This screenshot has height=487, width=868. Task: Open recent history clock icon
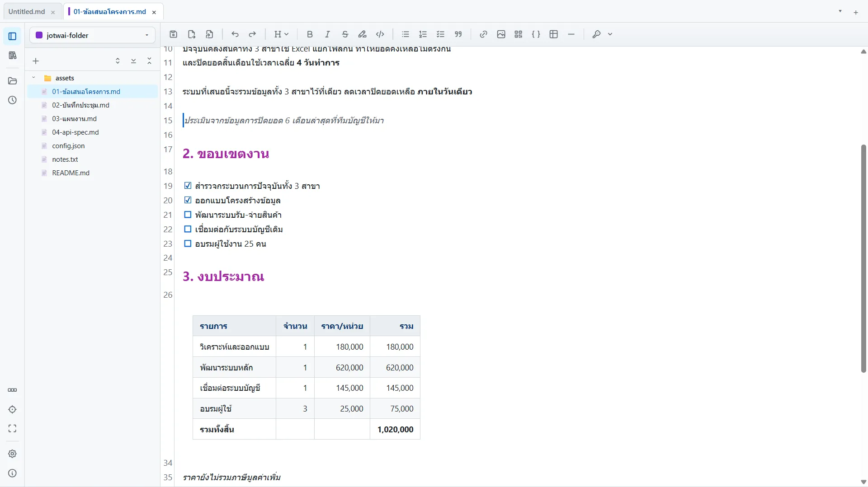[x=12, y=100]
